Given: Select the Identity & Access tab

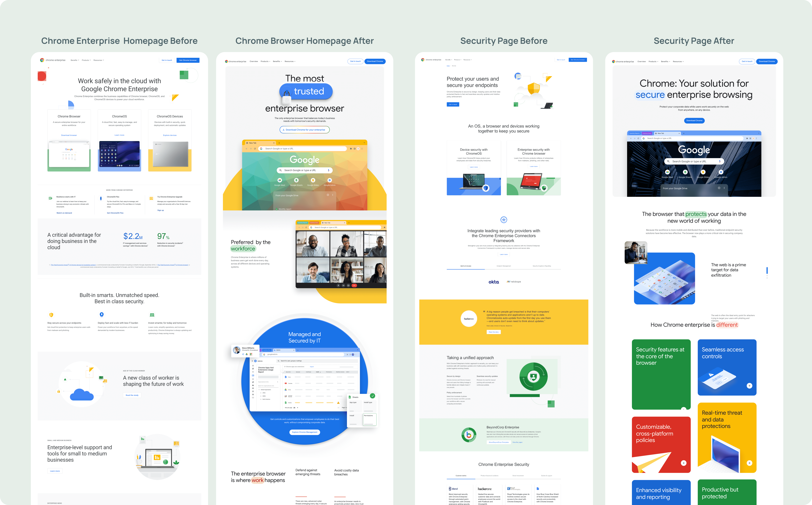Looking at the screenshot, I should (466, 266).
